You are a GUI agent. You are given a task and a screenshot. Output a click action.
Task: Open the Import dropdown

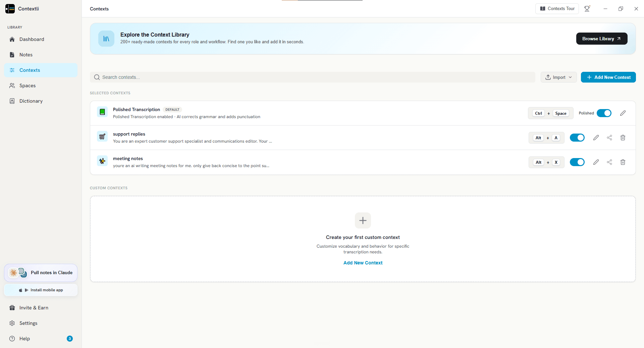(559, 77)
